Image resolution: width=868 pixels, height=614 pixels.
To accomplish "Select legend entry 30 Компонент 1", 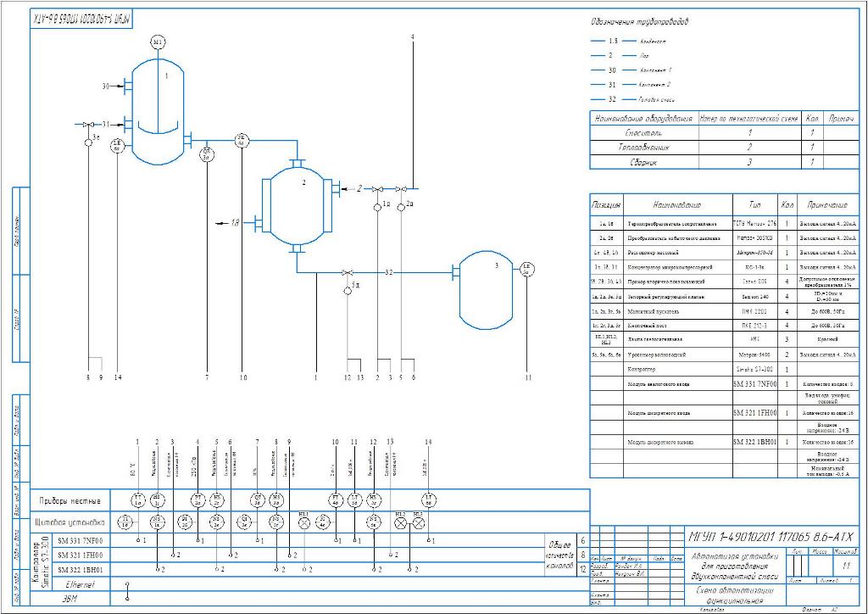I will [x=631, y=70].
